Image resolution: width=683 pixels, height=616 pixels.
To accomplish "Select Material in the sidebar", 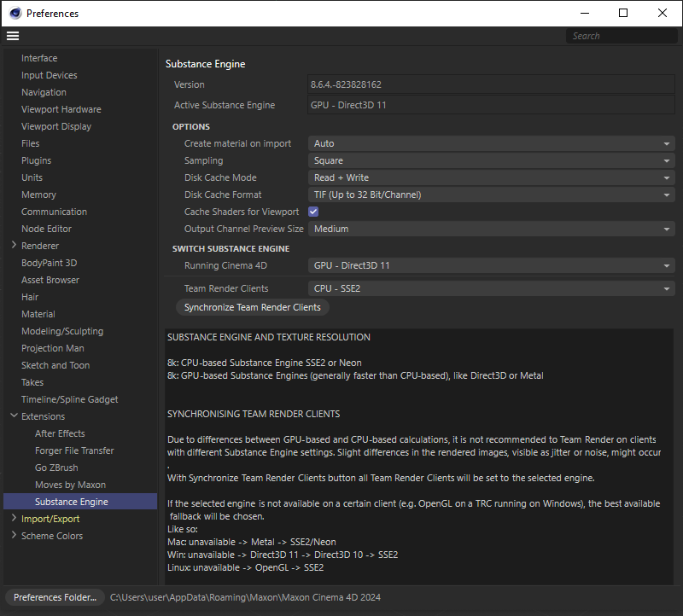I will point(38,314).
